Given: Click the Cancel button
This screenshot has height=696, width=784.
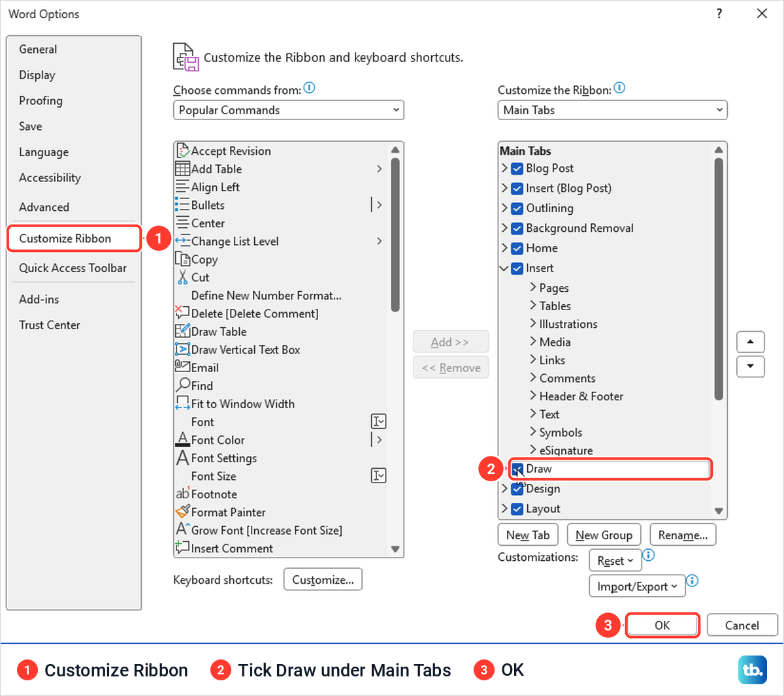Looking at the screenshot, I should (742, 625).
